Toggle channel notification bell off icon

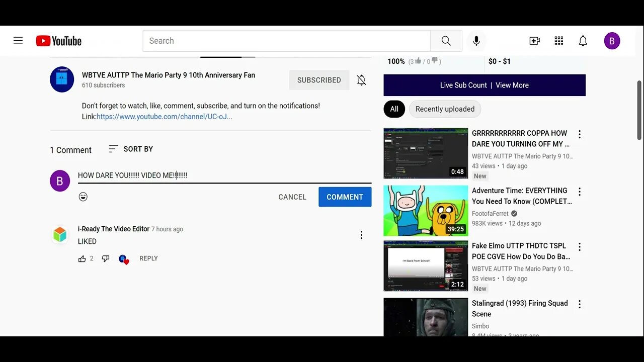(362, 80)
